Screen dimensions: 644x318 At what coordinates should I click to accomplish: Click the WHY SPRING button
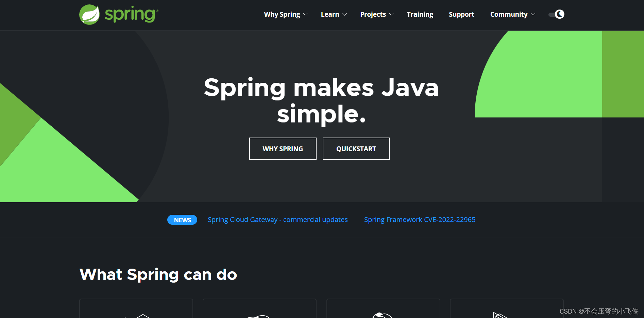(283, 148)
